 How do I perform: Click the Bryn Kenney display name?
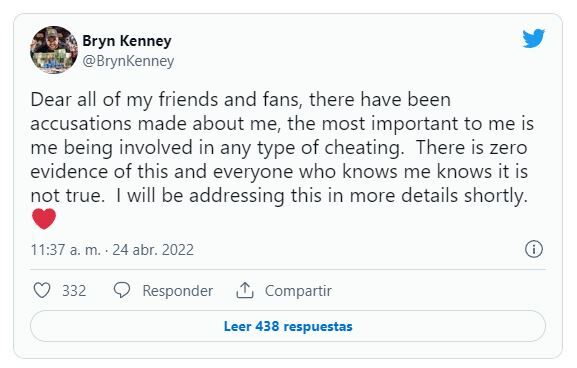point(127,41)
